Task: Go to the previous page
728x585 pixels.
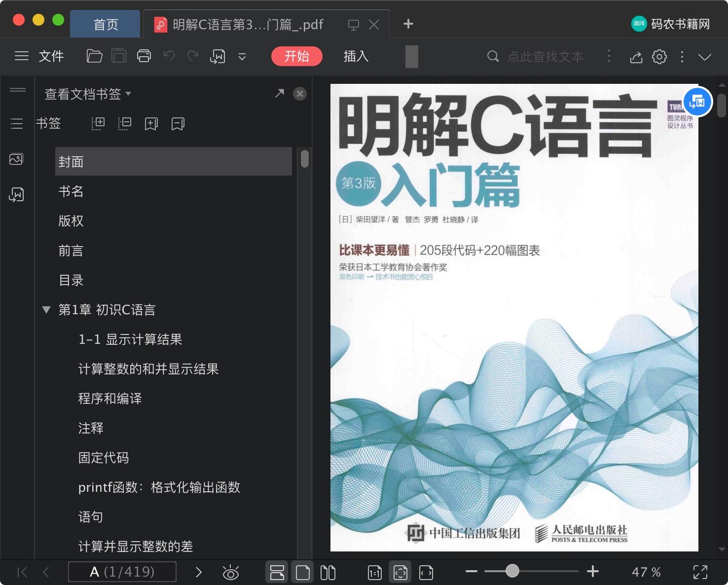Action: [x=46, y=572]
